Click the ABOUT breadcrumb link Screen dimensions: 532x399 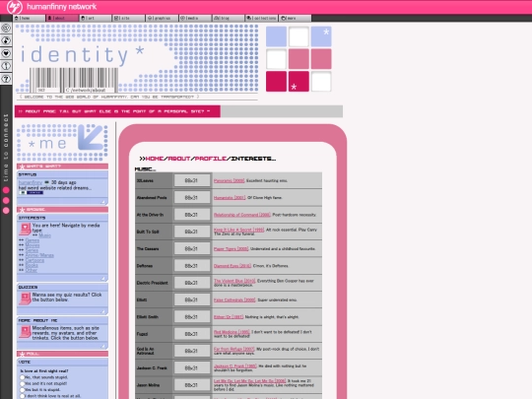coord(178,159)
